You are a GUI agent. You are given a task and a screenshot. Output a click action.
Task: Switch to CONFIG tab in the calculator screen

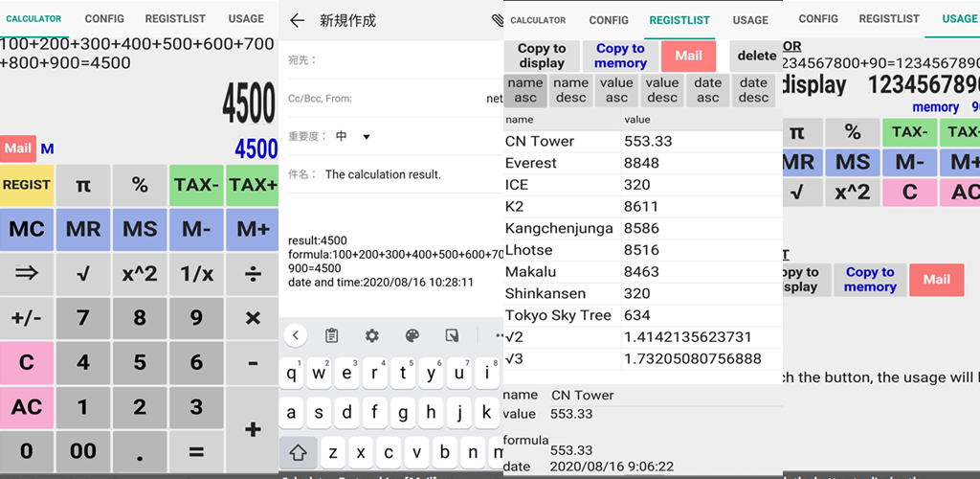104,19
